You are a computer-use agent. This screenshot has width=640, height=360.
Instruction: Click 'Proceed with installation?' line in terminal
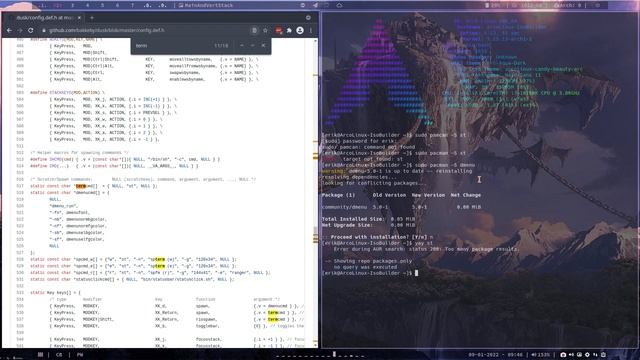pyautogui.click(x=378, y=237)
